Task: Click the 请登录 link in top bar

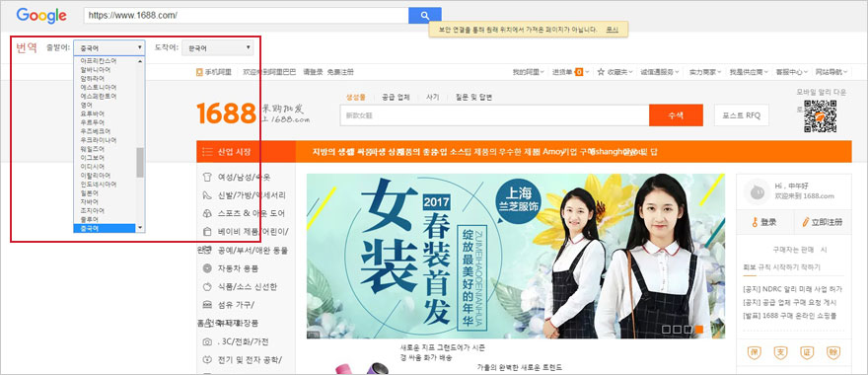Action: [x=314, y=72]
